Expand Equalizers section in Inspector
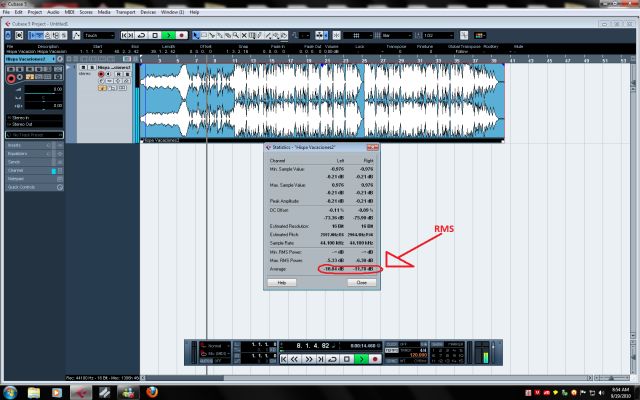 tap(34, 154)
